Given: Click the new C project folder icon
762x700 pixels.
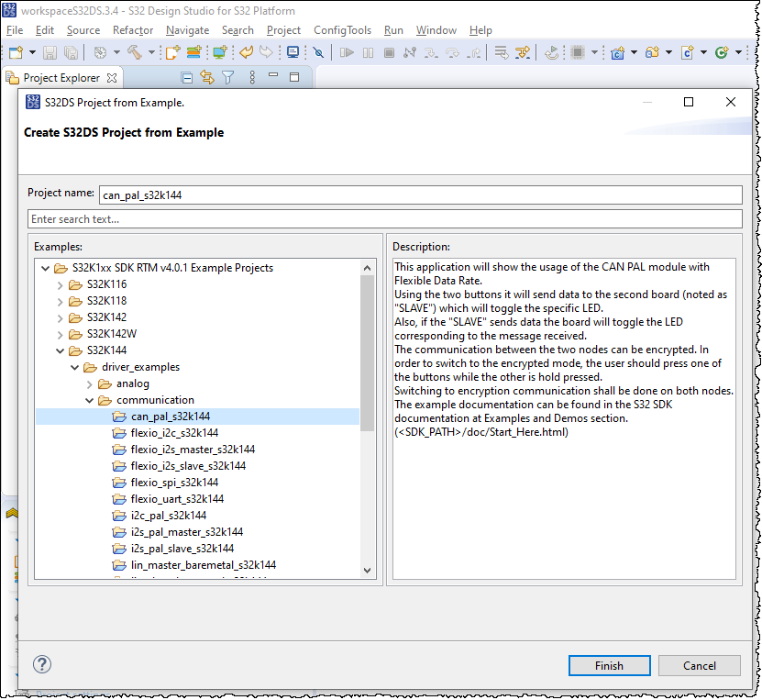Looking at the screenshot, I should tap(618, 52).
